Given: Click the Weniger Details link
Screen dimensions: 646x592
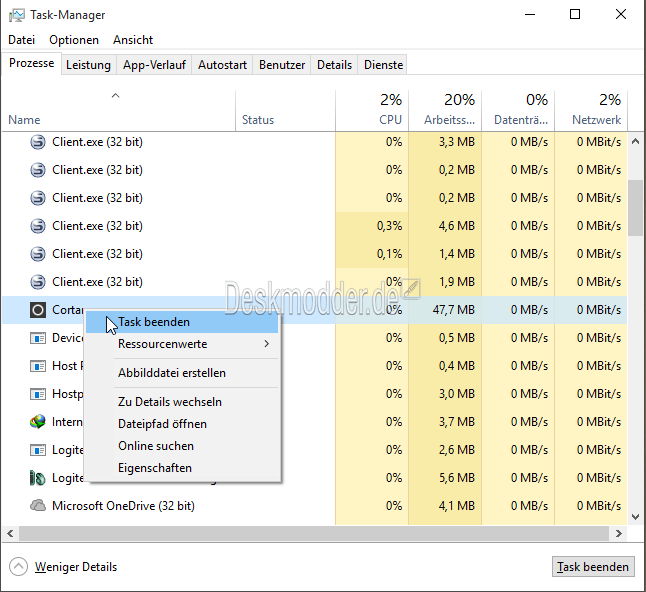Looking at the screenshot, I should click(x=76, y=567).
